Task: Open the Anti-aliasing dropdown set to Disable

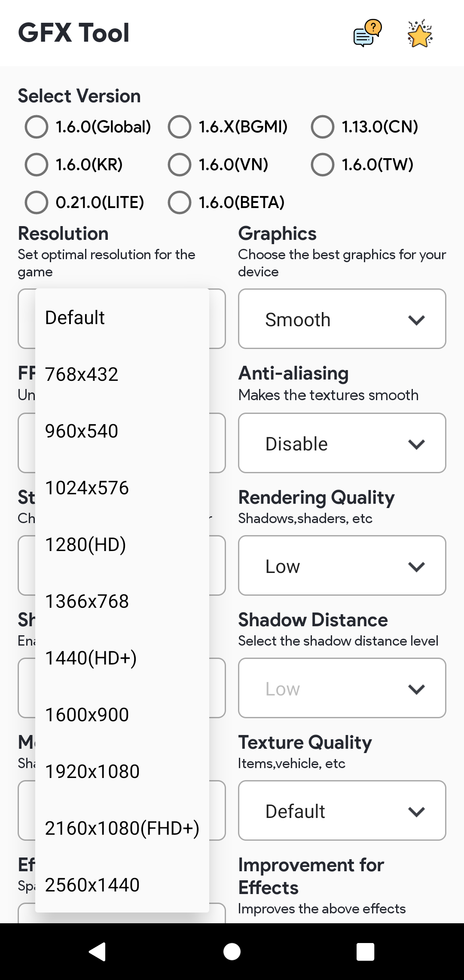Action: (x=342, y=443)
